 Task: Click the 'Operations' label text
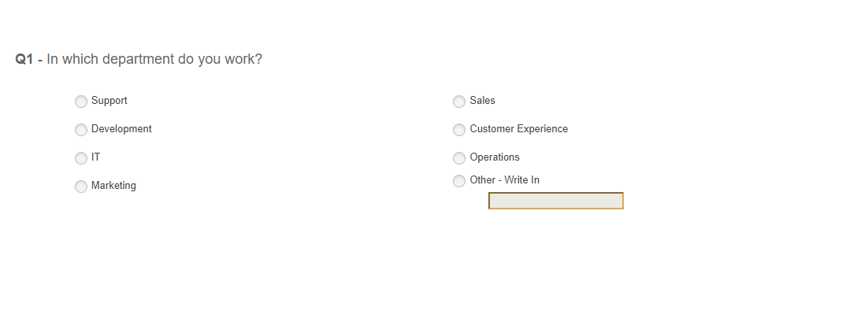coord(495,157)
